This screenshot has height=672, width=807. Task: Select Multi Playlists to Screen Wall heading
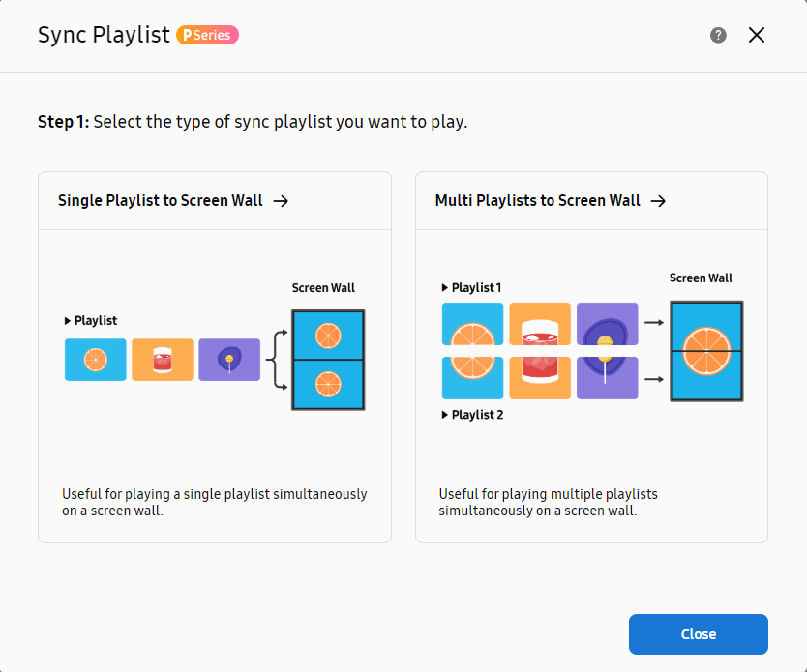537,200
